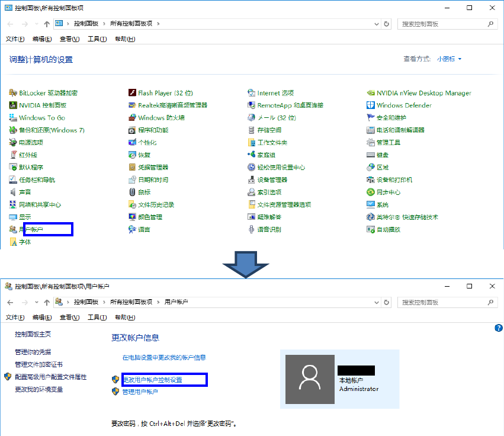Open NVIDIA nView Desktop Manager icon

click(x=371, y=93)
